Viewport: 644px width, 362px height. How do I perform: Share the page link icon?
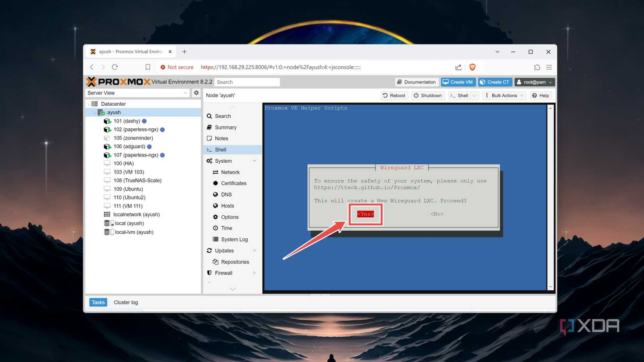(x=458, y=67)
